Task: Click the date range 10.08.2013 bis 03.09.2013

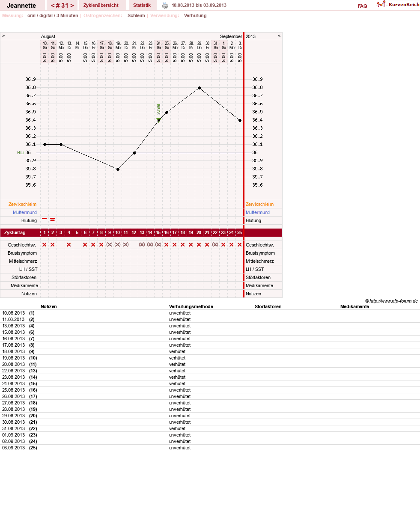Action: click(x=199, y=5)
